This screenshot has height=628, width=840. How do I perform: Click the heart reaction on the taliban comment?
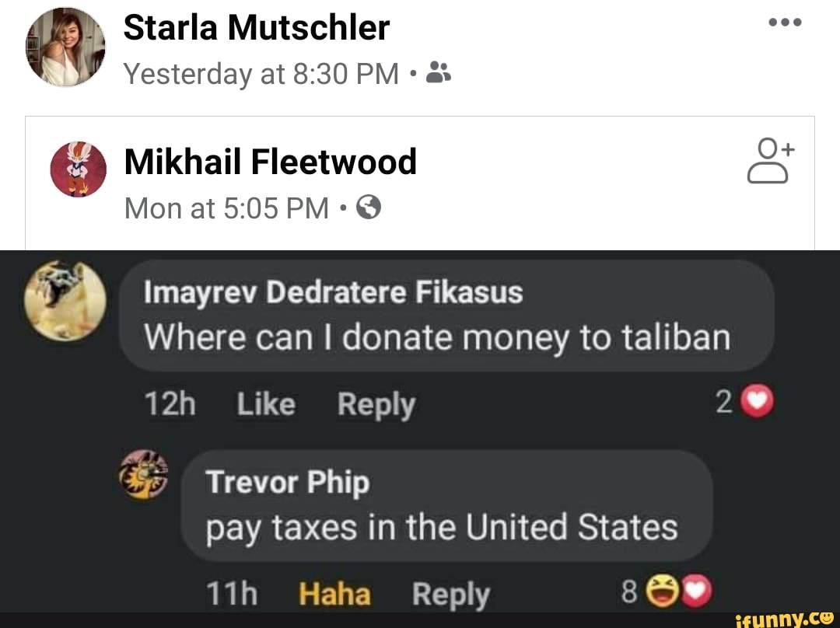coord(758,401)
